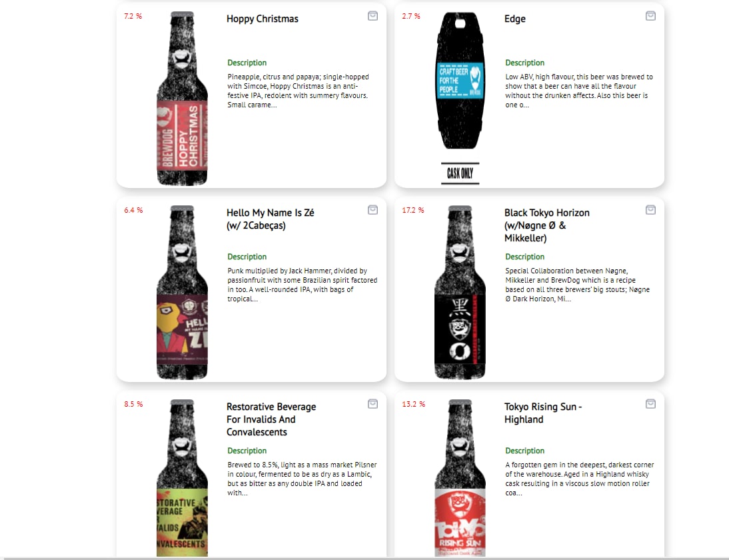Open the Black Tokyo Horizon bottle picture

(460, 293)
